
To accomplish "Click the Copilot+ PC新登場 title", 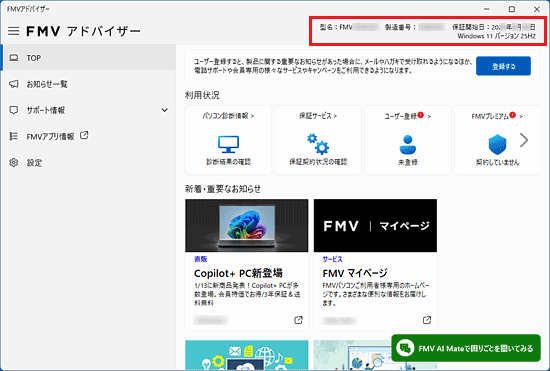I will (238, 273).
